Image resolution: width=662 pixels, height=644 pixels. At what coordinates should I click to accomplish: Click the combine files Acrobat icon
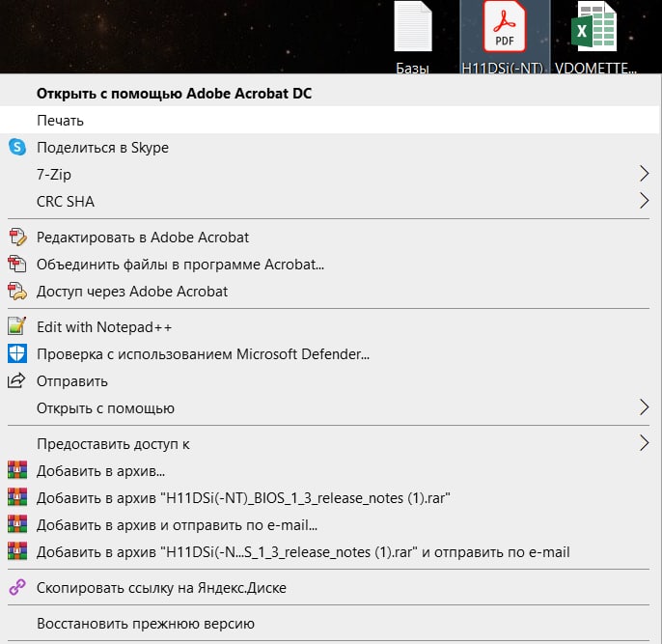17,265
